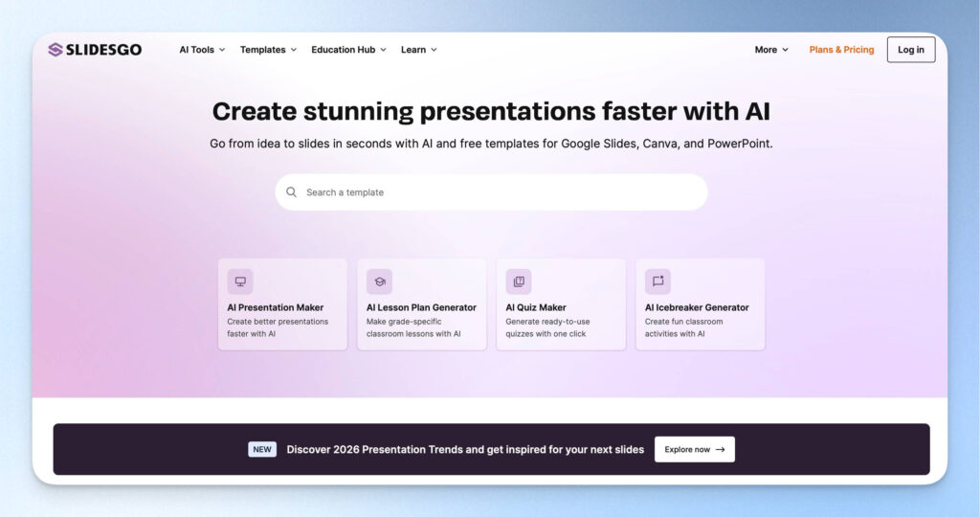Image resolution: width=980 pixels, height=517 pixels.
Task: Open the AI Presentation Maker card title
Action: 275,307
